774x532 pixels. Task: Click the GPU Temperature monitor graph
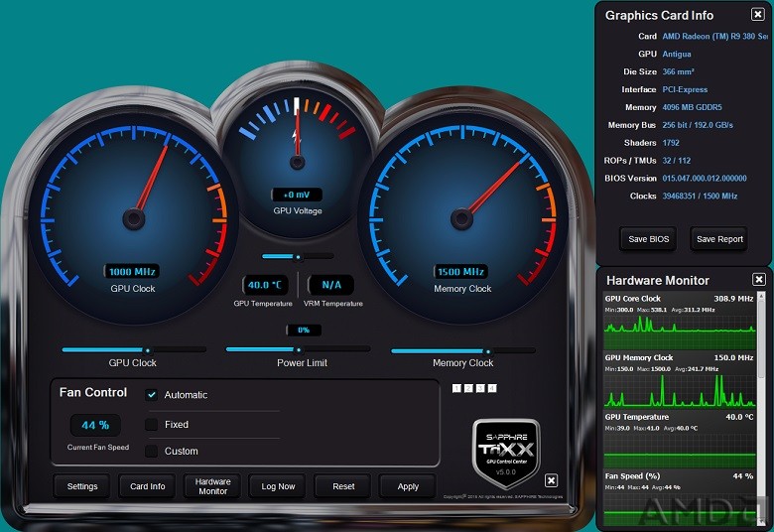(x=680, y=451)
